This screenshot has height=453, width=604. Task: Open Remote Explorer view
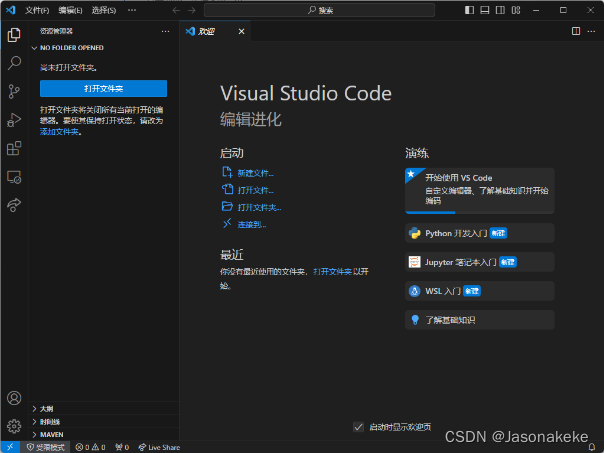[x=14, y=177]
